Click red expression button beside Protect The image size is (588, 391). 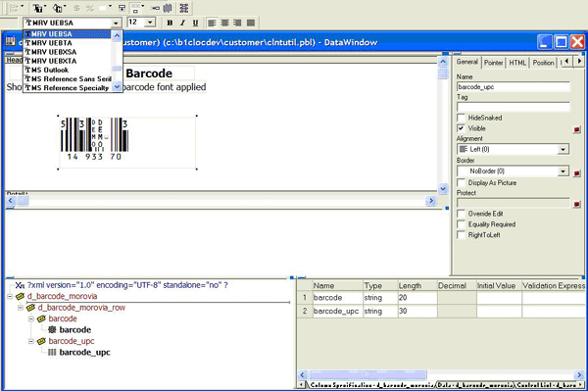577,204
